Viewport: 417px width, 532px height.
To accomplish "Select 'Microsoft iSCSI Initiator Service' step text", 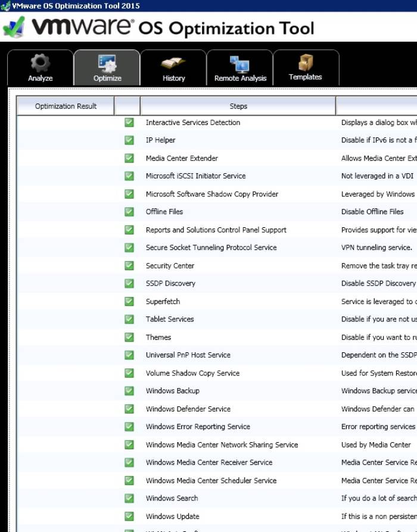I will 195,176.
